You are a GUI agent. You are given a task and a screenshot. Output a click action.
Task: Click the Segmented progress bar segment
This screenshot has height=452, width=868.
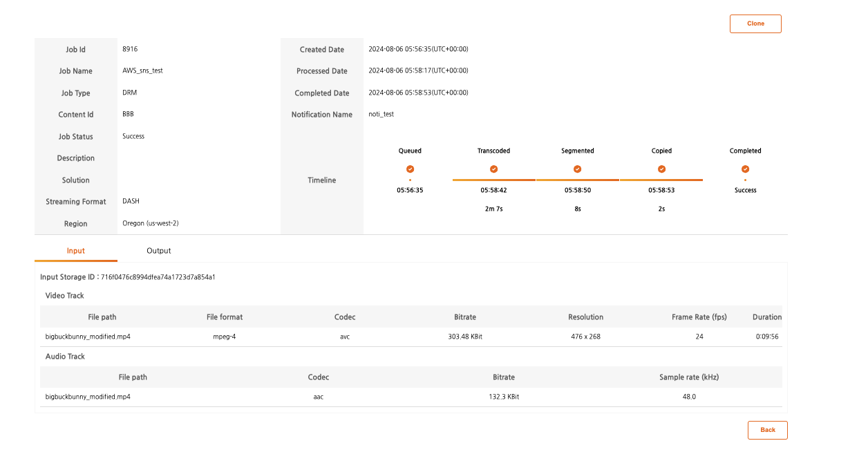[x=578, y=180]
